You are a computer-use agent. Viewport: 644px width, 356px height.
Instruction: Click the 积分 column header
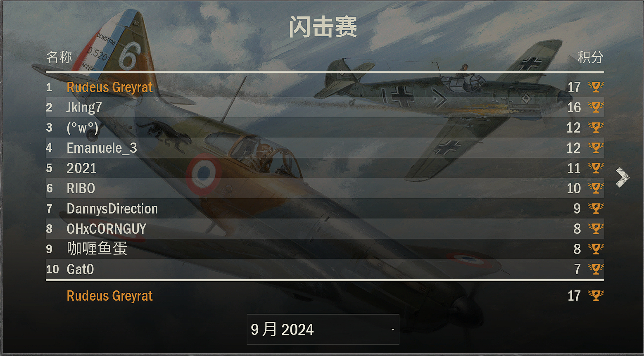(590, 57)
